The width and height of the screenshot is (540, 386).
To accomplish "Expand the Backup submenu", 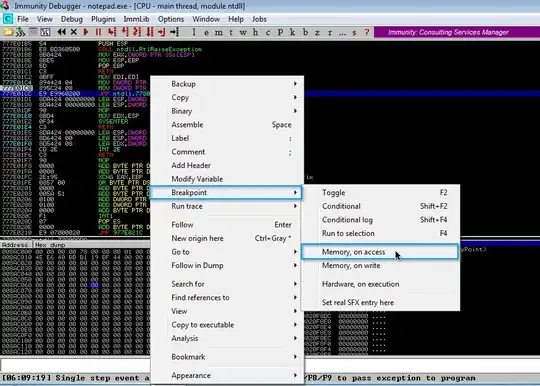I will point(227,84).
